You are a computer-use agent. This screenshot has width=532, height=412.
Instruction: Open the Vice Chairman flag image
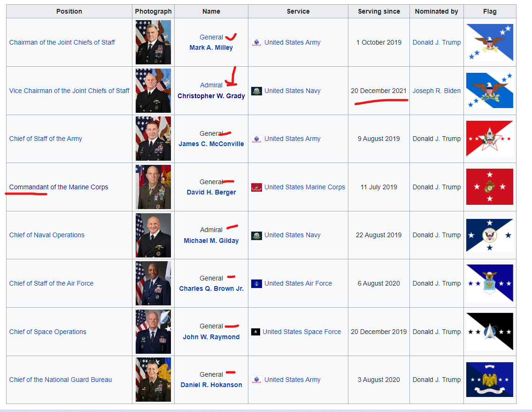click(x=490, y=91)
